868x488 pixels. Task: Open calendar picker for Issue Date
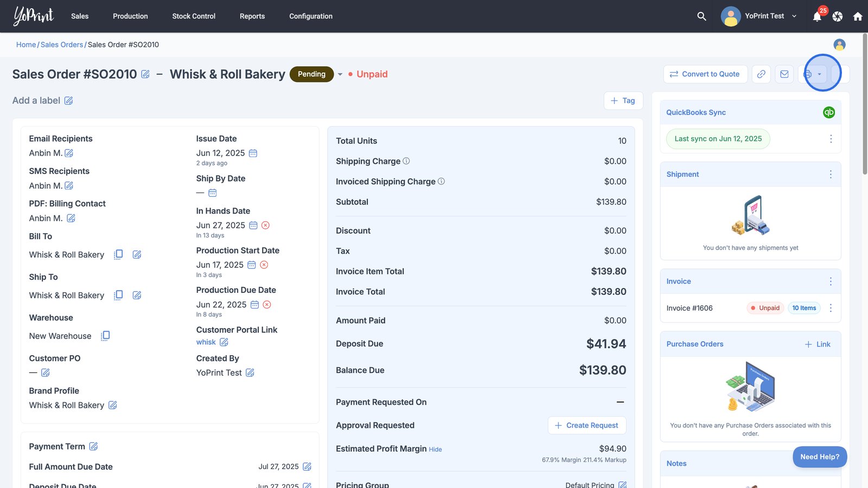[253, 153]
